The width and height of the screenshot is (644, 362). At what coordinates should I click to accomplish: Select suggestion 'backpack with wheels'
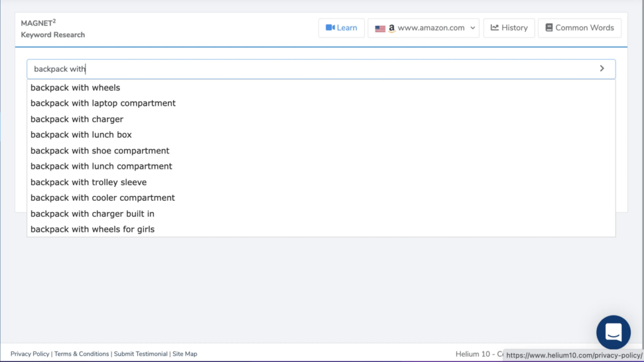point(75,88)
